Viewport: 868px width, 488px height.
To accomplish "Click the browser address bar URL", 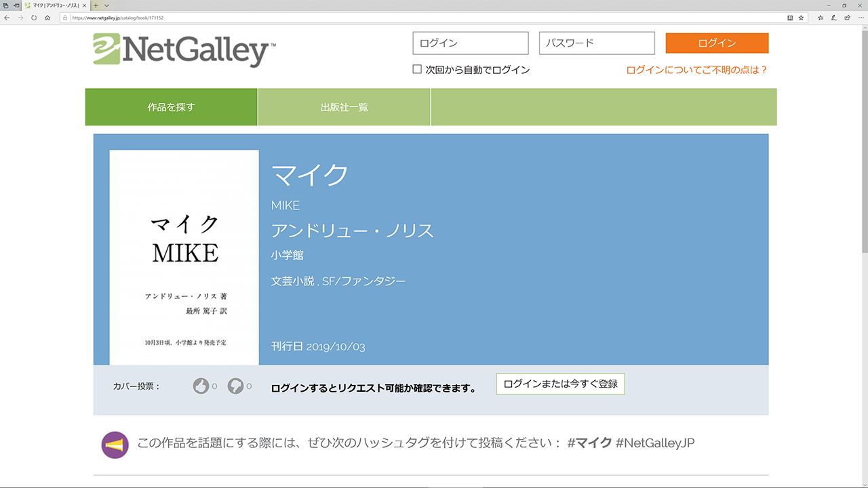I will (x=117, y=18).
